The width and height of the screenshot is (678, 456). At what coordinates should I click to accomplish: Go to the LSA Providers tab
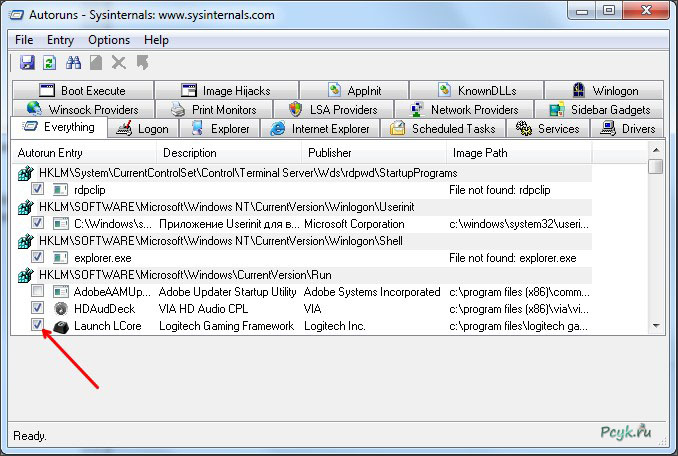pyautogui.click(x=333, y=109)
